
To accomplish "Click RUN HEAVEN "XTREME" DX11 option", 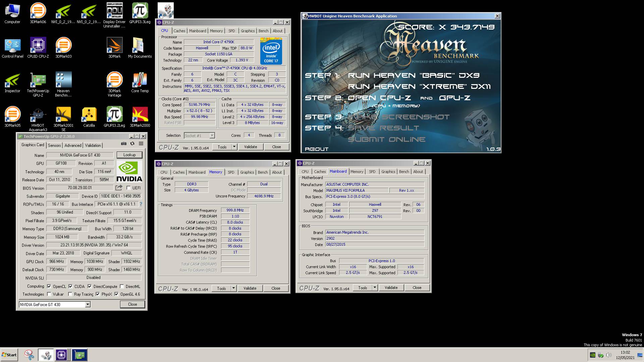I will coord(419,86).
